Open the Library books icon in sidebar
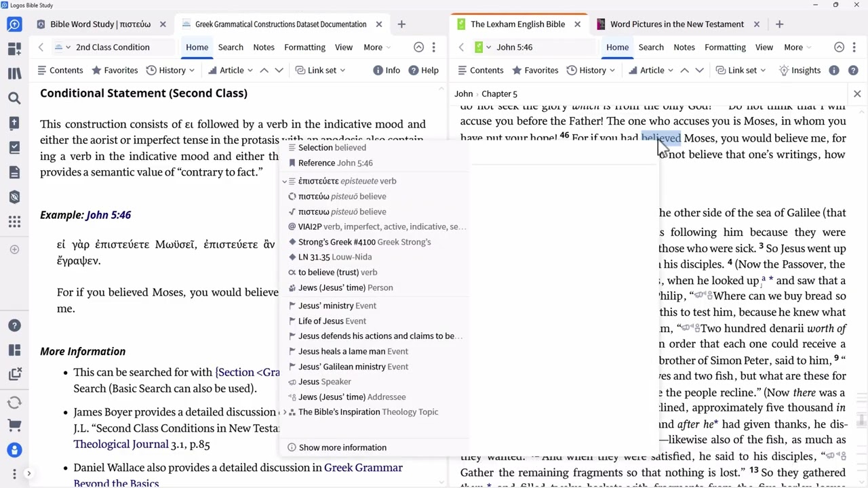The width and height of the screenshot is (868, 488). (x=14, y=74)
